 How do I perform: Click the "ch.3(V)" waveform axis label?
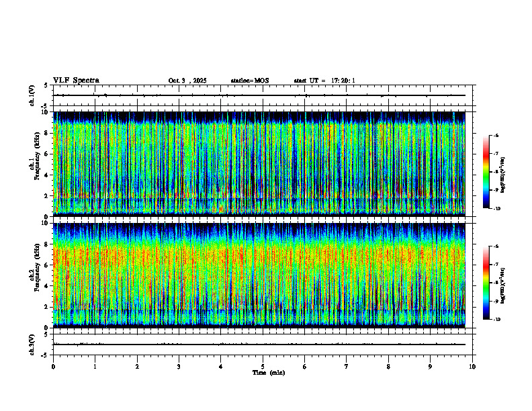32,345
